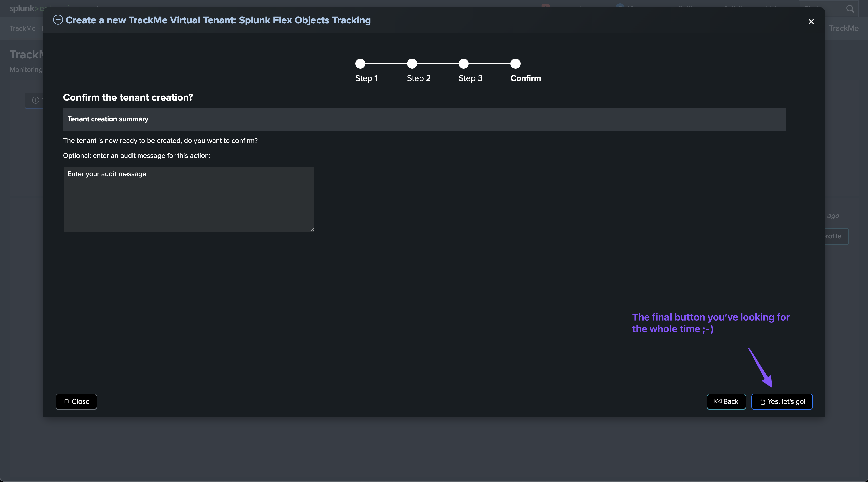868x482 pixels.
Task: Click the plus-circle icon in the dialog title
Action: 58,20
